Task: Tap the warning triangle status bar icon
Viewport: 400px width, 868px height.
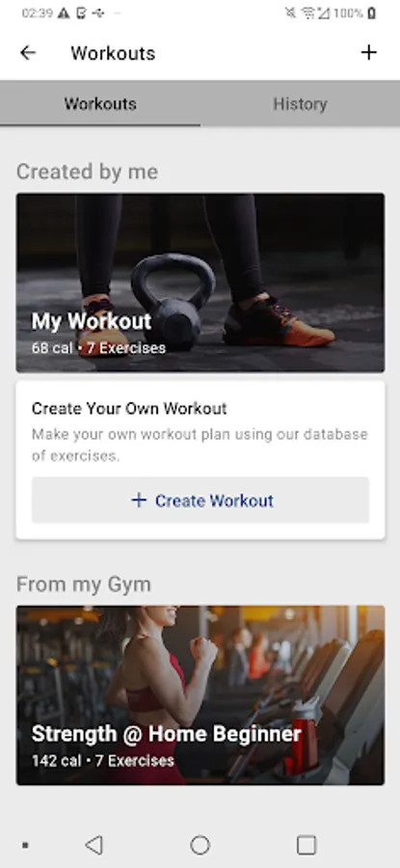Action: click(64, 14)
